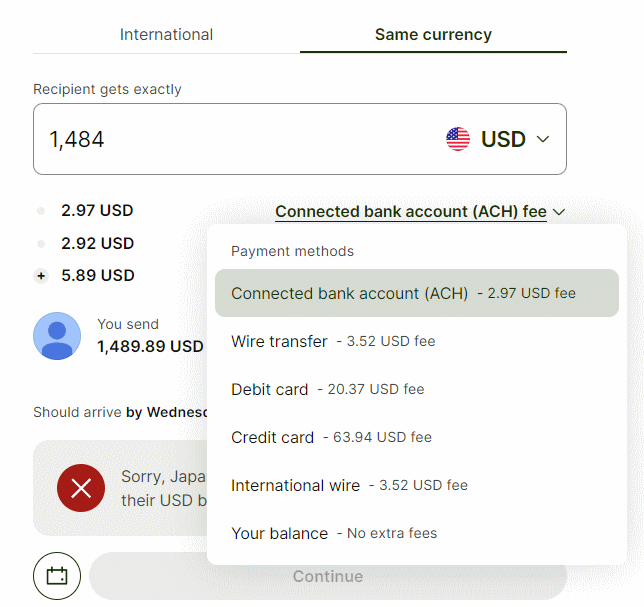Select International wire payment method

click(x=417, y=485)
